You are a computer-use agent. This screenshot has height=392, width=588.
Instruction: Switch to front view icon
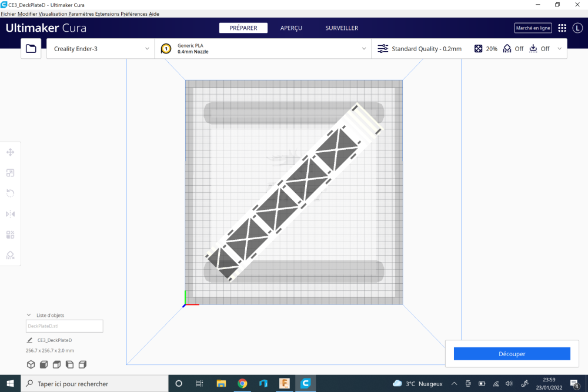[x=44, y=364]
